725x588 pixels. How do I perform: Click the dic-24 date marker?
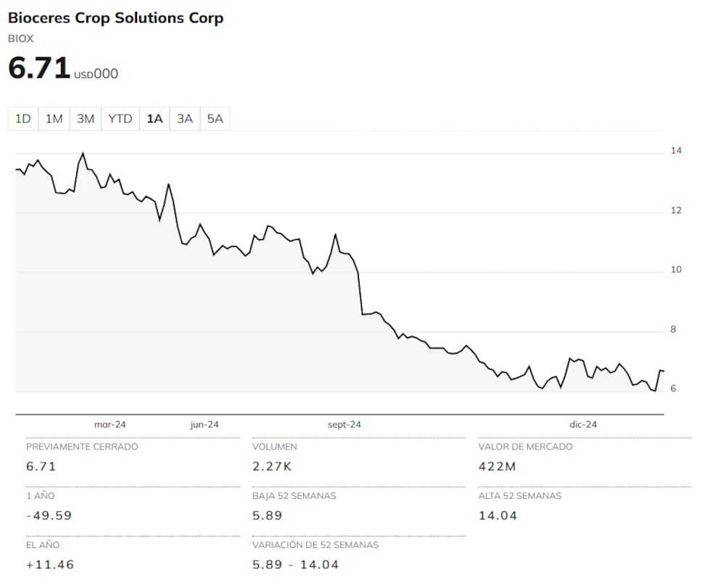[x=583, y=425]
